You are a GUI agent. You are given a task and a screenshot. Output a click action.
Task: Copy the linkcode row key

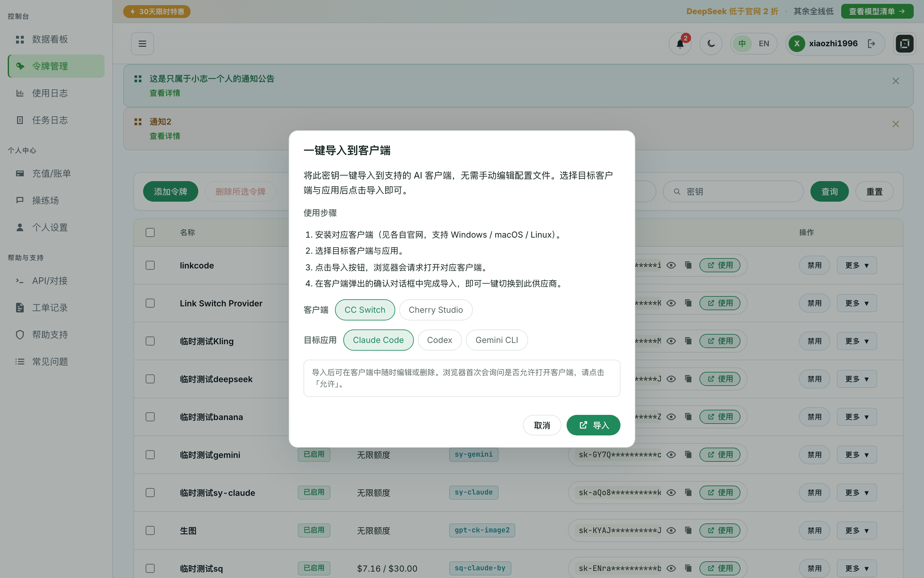pos(689,265)
